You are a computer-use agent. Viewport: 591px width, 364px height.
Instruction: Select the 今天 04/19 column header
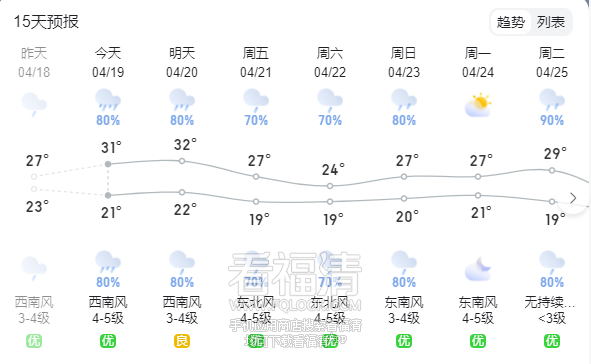[108, 63]
